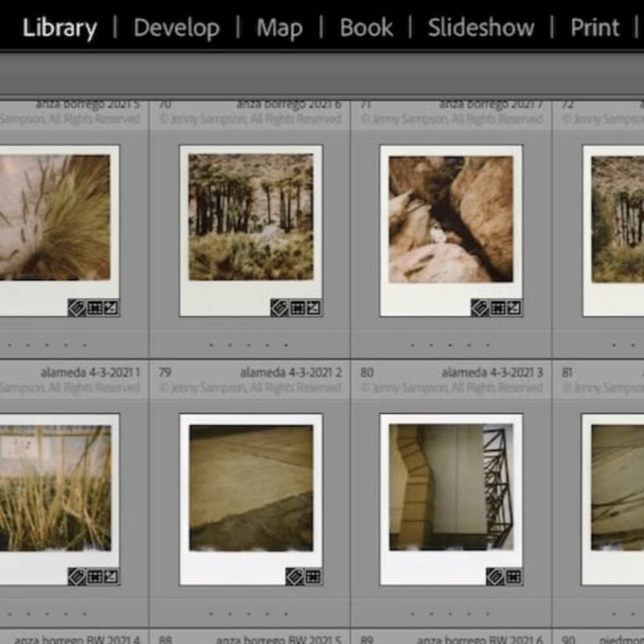This screenshot has width=644, height=644.
Task: Set one-star rating under anza borrego 2021 6
Action: pos(211,345)
